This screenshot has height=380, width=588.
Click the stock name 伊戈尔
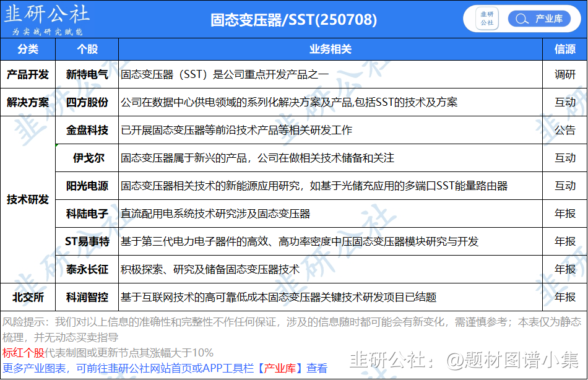[x=89, y=158]
